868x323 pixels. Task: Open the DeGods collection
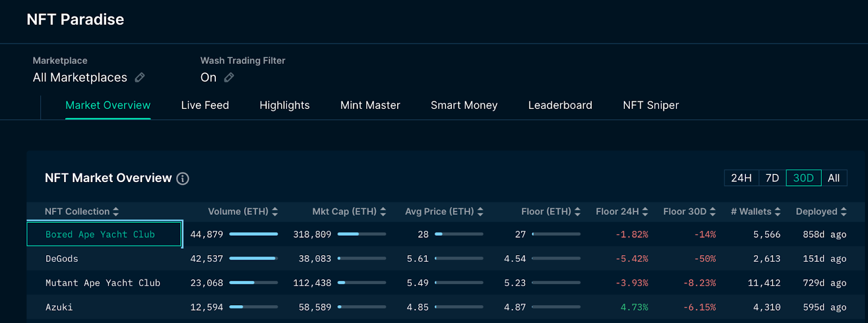coord(62,259)
